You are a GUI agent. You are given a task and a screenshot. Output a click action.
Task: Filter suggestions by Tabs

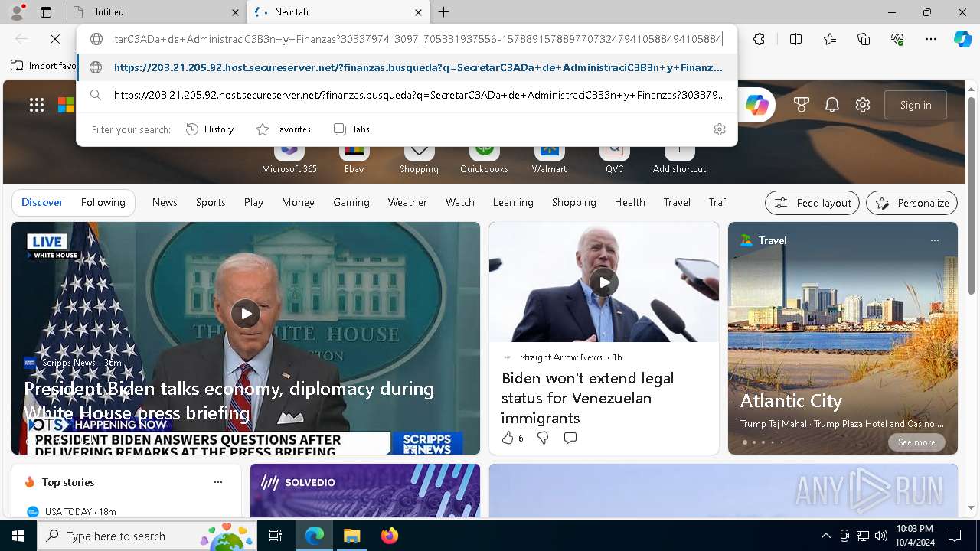[x=352, y=129]
